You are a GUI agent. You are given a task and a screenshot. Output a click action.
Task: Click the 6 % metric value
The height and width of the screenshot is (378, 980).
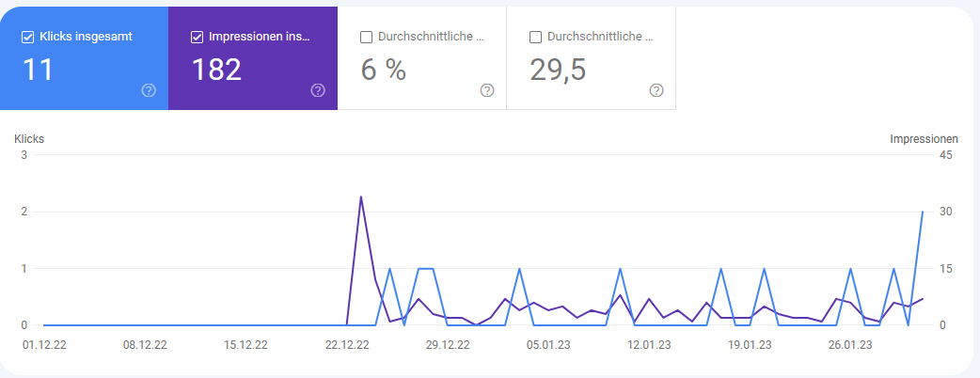tap(383, 71)
